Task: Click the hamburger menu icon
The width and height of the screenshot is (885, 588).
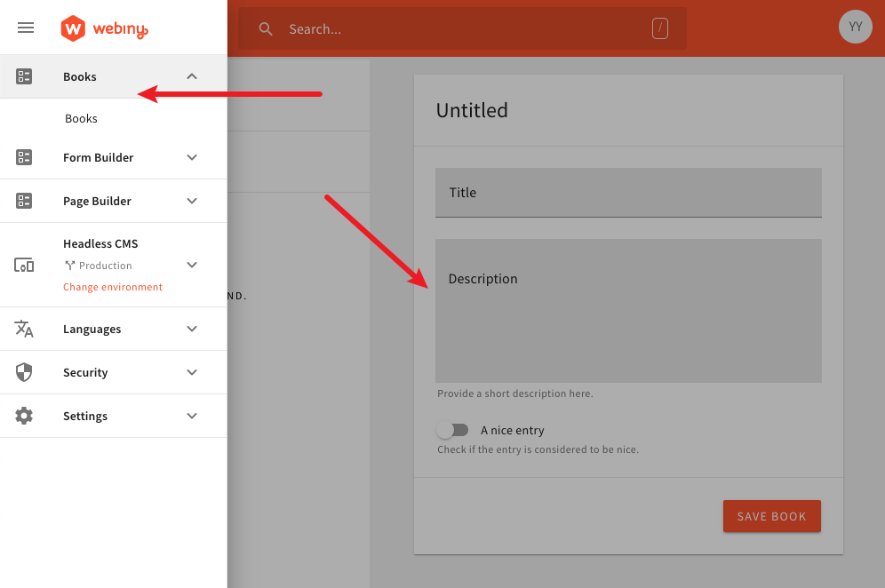Action: coord(26,28)
